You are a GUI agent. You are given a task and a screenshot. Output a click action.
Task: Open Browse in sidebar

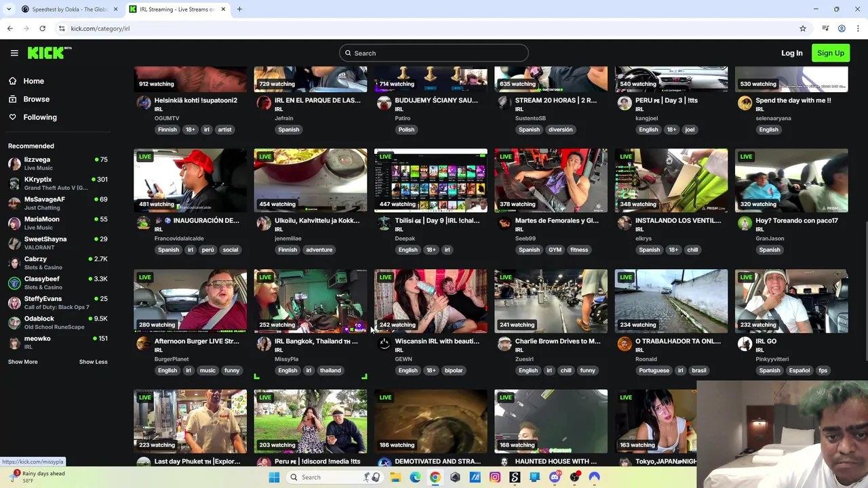(x=36, y=99)
